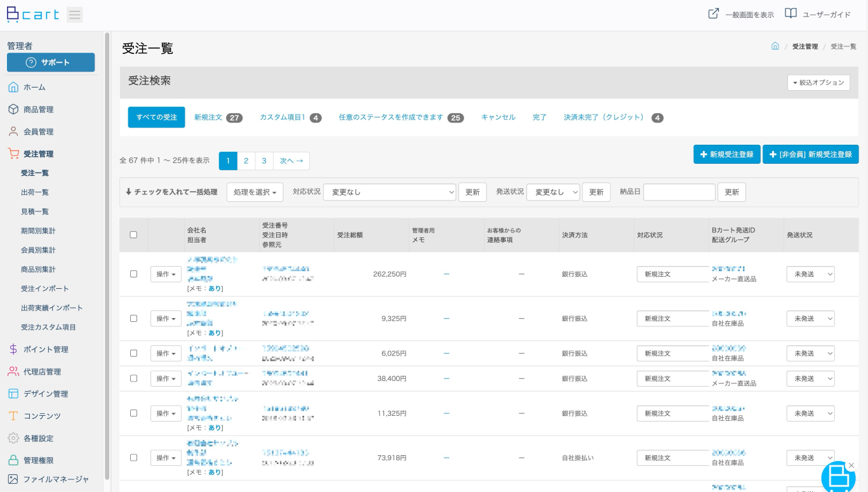Screen dimensions: 868x492
Task: Close the floating widget with the X
Action: [851, 465]
